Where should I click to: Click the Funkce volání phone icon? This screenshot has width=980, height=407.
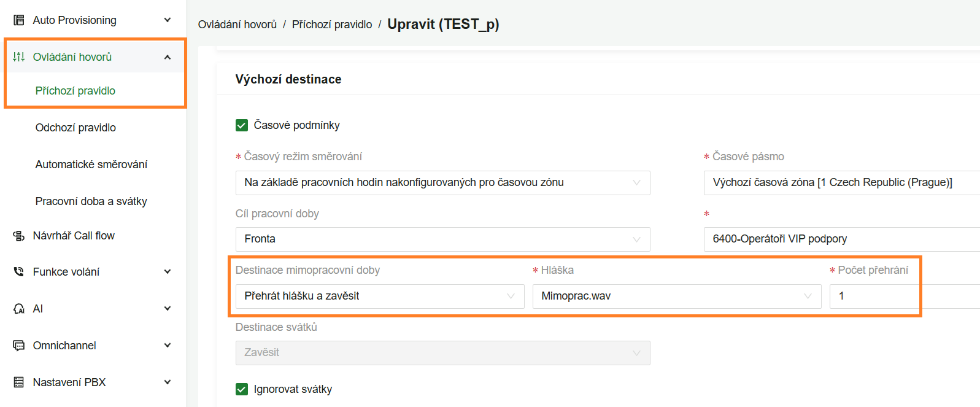[x=19, y=272]
